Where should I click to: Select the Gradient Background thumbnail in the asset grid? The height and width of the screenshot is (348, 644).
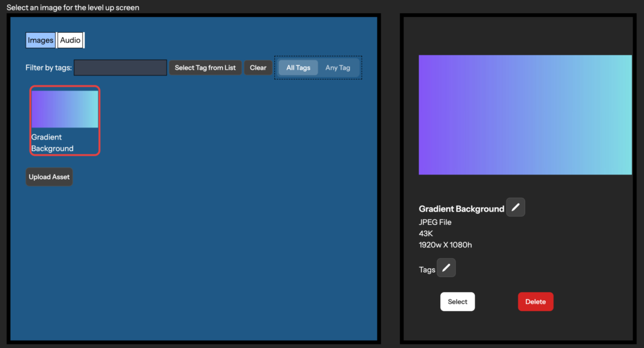tap(65, 109)
